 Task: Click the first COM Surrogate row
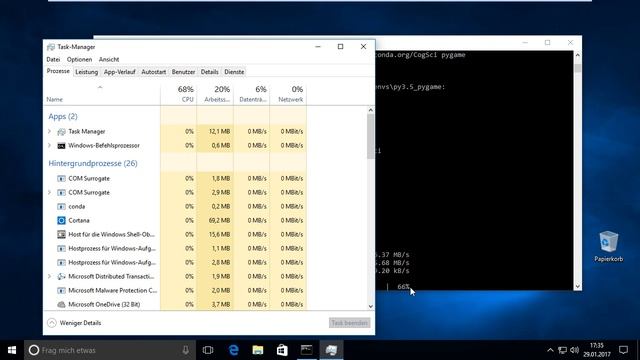(175, 178)
